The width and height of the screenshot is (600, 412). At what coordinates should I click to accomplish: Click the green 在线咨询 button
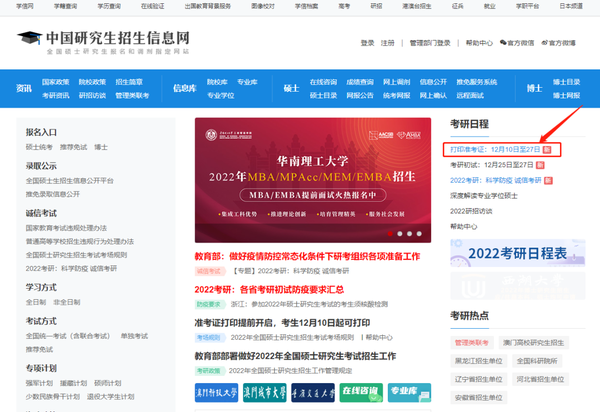tap(361, 392)
